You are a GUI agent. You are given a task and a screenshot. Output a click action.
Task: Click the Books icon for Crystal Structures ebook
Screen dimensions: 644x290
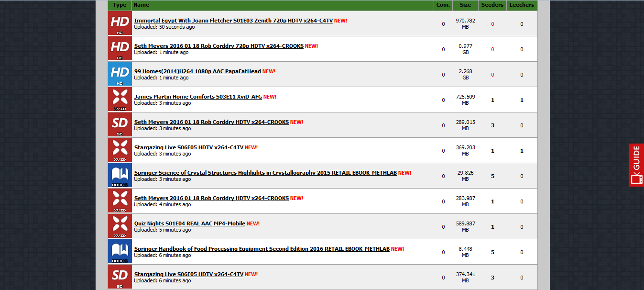(120, 175)
